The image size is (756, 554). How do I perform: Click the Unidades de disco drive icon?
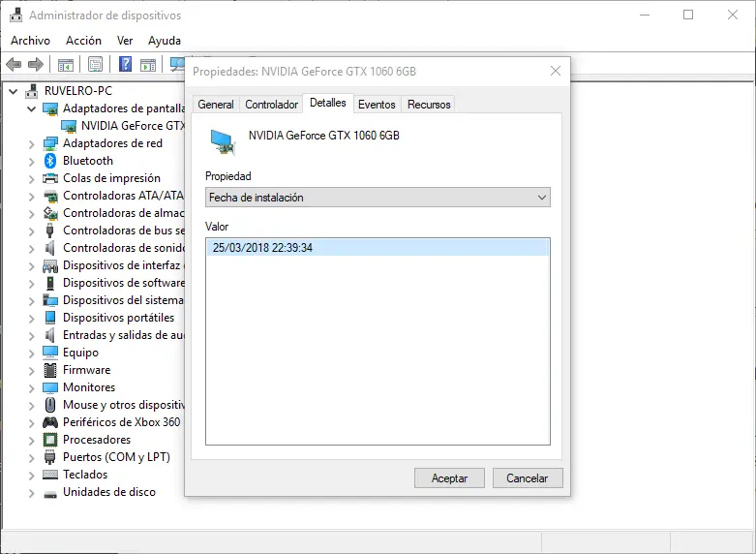pos(50,494)
